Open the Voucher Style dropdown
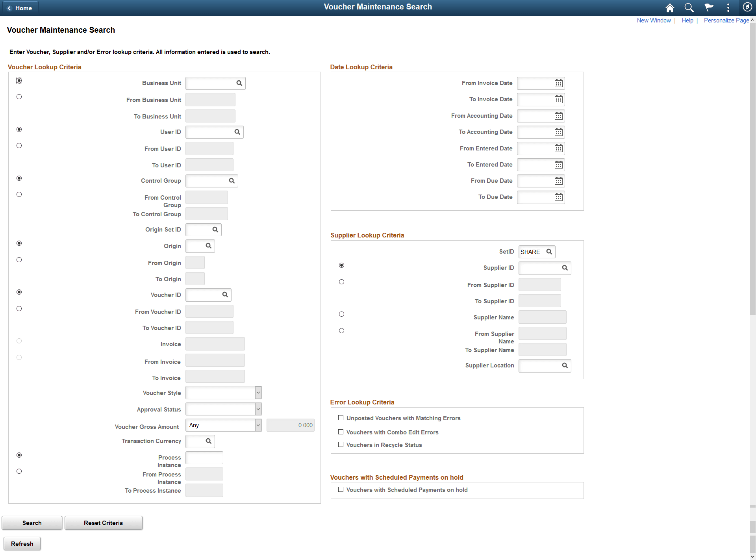The width and height of the screenshot is (756, 560). [258, 392]
